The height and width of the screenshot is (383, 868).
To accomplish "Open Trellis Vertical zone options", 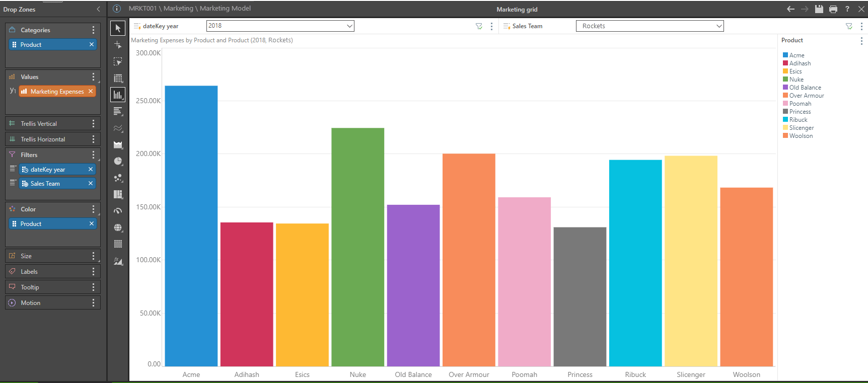I will [x=93, y=123].
